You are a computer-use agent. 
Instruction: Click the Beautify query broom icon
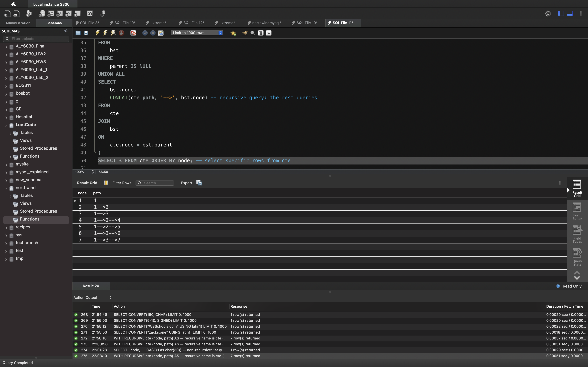(x=245, y=33)
